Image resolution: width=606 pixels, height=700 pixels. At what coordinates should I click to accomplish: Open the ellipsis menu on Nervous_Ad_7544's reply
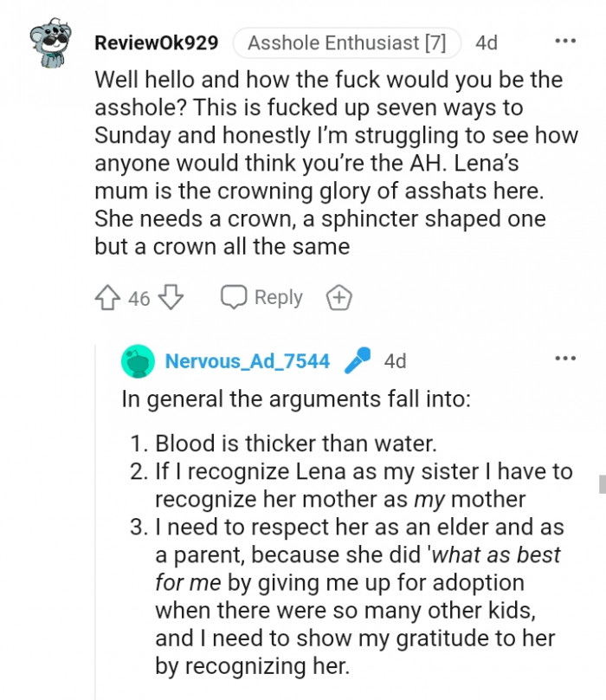tap(565, 358)
